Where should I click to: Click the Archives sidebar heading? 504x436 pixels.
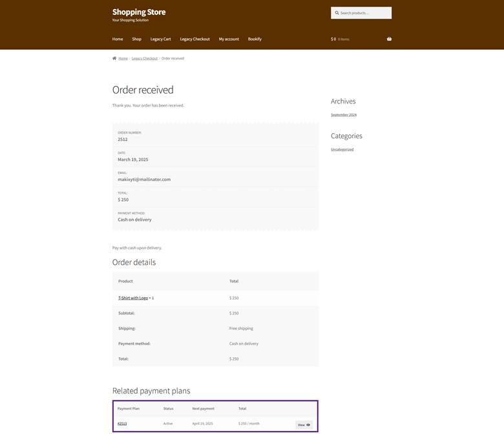(x=343, y=101)
